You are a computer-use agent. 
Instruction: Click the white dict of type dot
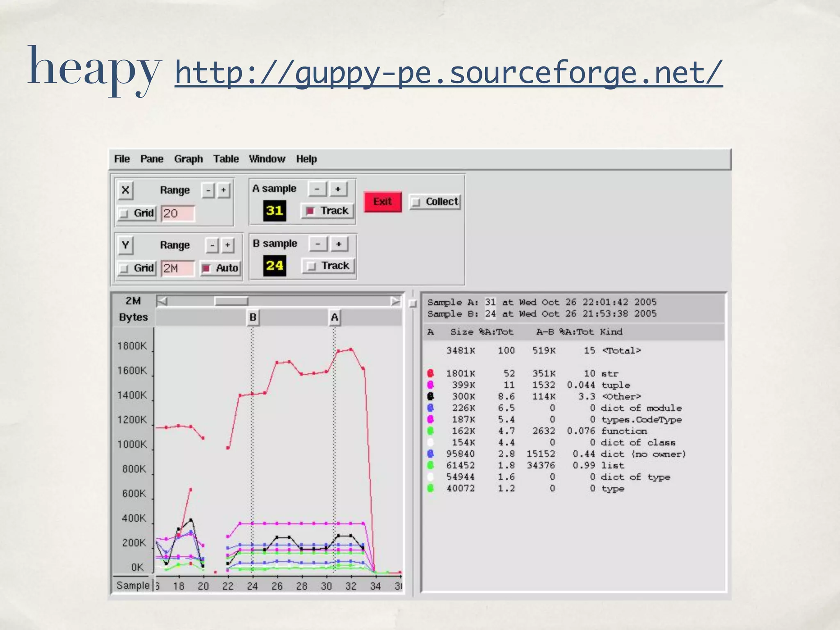click(430, 477)
